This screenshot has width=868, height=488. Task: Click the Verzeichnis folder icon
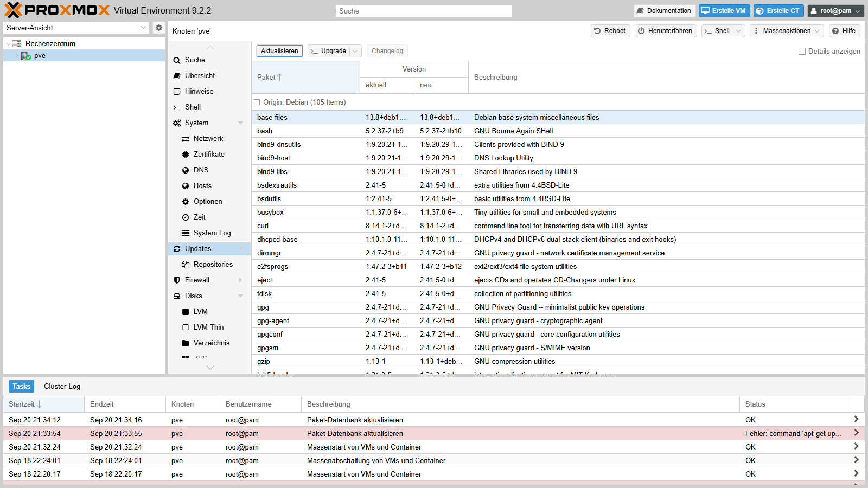pos(186,343)
